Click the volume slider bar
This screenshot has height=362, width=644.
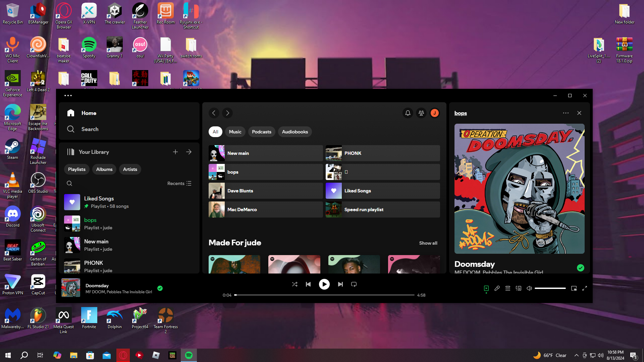[x=550, y=288]
